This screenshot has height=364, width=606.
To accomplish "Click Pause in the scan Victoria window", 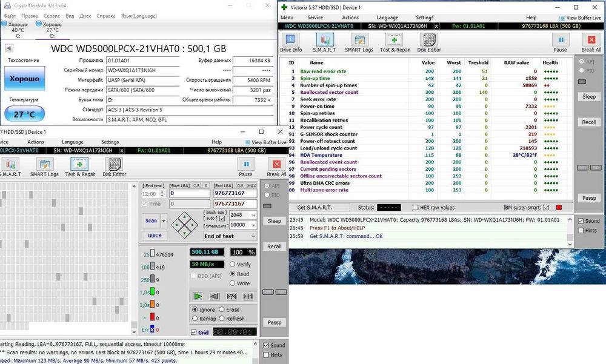I will pyautogui.click(x=246, y=167).
